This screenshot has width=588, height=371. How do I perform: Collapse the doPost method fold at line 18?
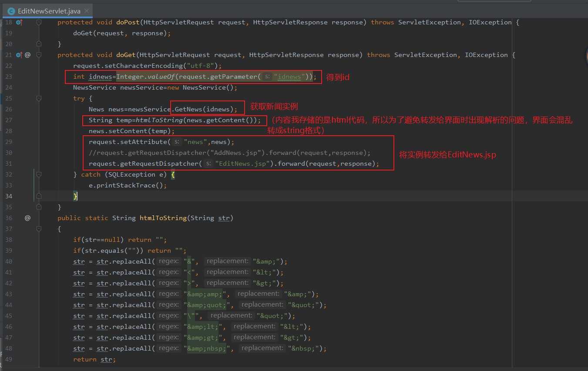(x=39, y=22)
